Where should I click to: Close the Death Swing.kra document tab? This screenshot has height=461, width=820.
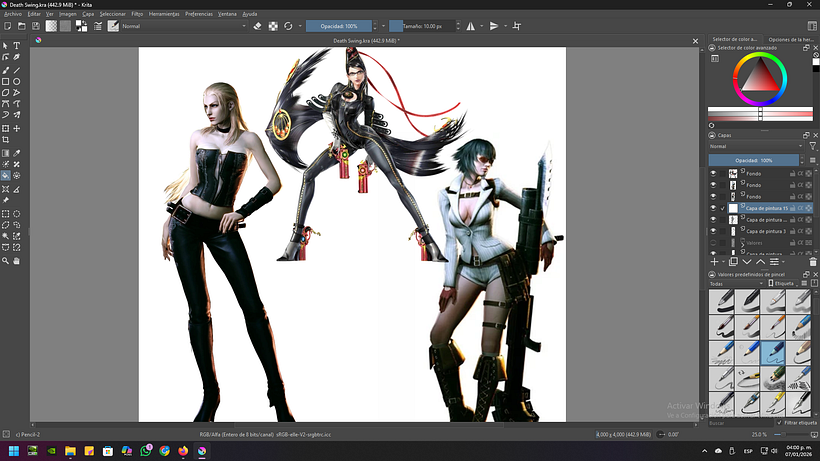[x=695, y=41]
